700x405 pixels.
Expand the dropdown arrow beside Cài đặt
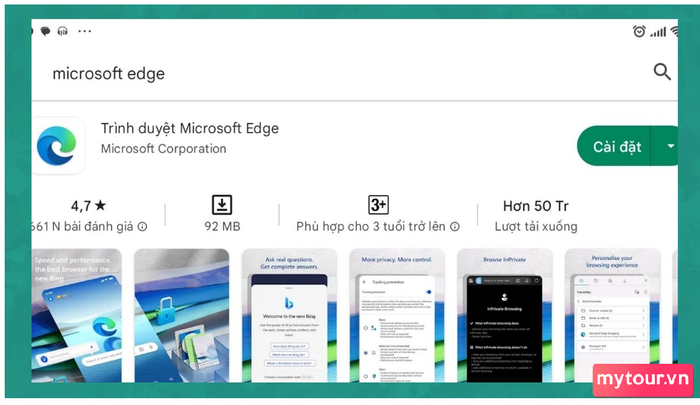tap(667, 146)
